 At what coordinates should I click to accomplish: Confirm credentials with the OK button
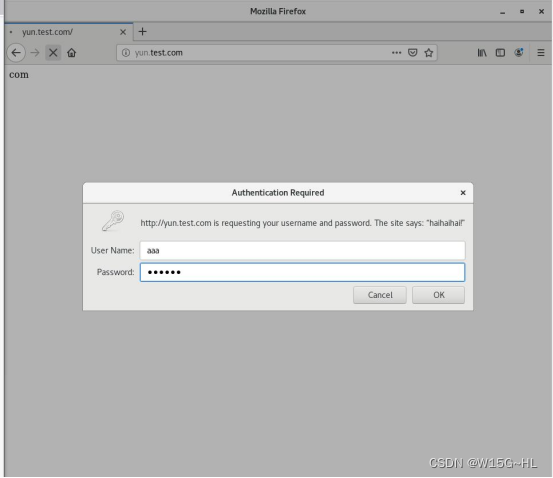click(438, 295)
